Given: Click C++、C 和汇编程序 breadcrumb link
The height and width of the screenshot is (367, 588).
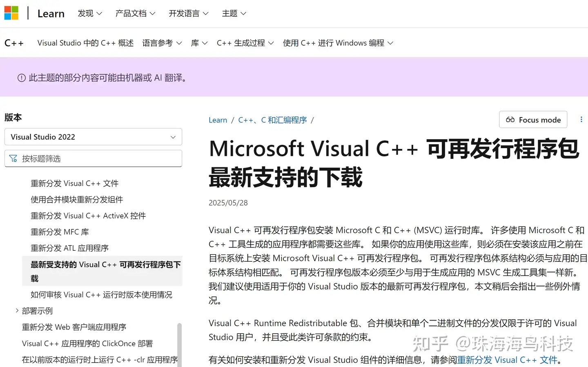Looking at the screenshot, I should pos(272,120).
